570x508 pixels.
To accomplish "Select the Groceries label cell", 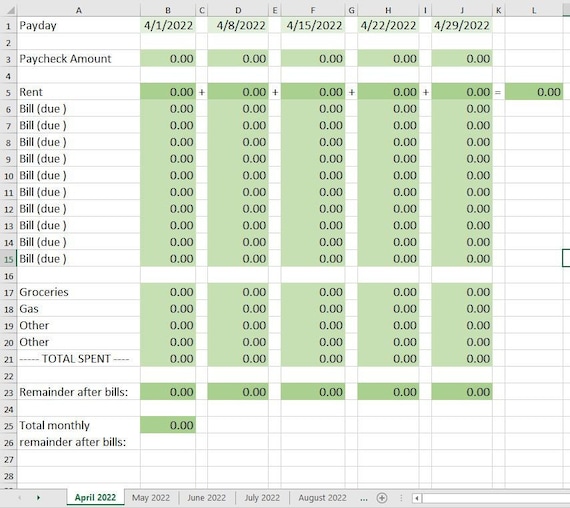I will point(79,292).
